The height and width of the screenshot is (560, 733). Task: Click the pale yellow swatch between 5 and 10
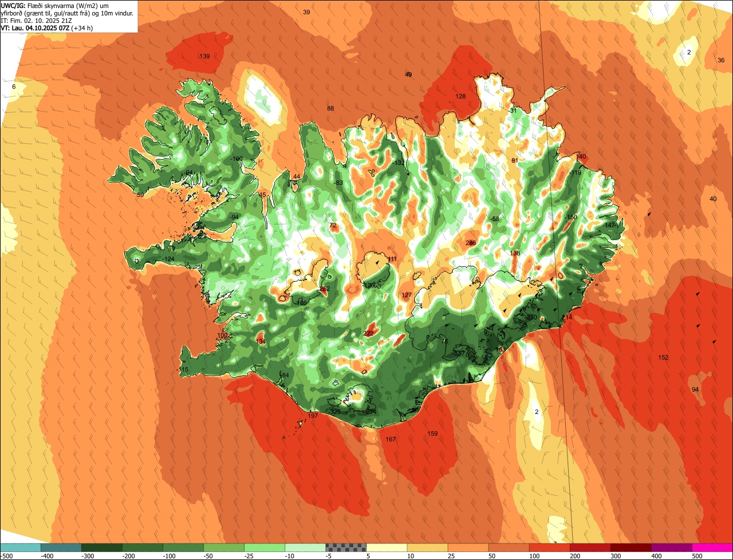pos(387,547)
